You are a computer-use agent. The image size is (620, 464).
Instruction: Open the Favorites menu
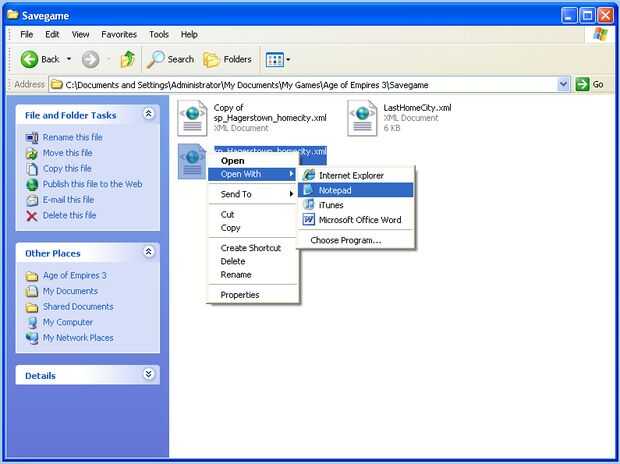(119, 34)
